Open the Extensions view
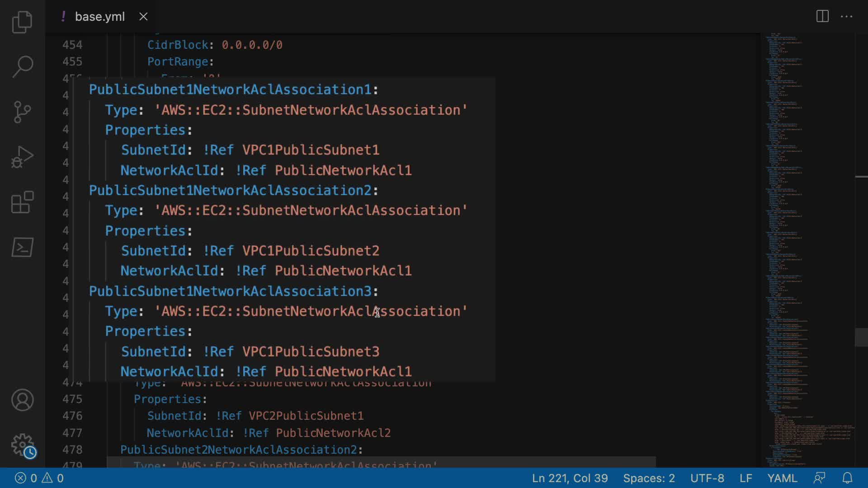 pos(22,202)
